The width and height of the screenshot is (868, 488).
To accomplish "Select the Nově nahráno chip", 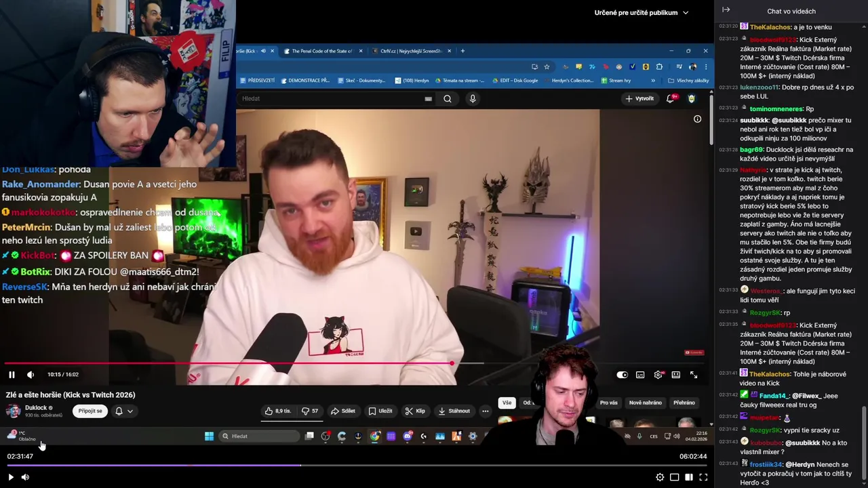I will (x=646, y=403).
